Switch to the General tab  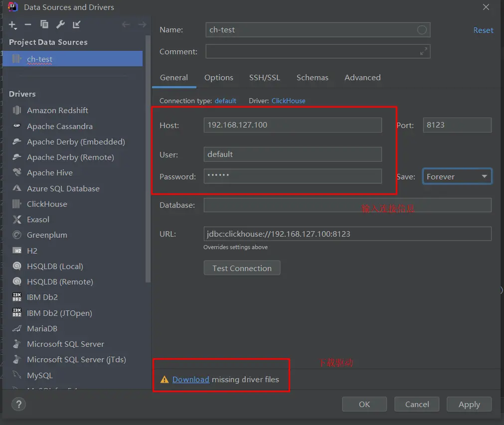click(174, 78)
